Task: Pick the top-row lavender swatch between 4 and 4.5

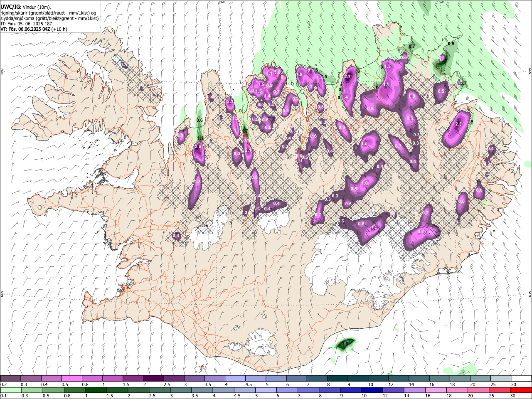Action: click(x=235, y=379)
